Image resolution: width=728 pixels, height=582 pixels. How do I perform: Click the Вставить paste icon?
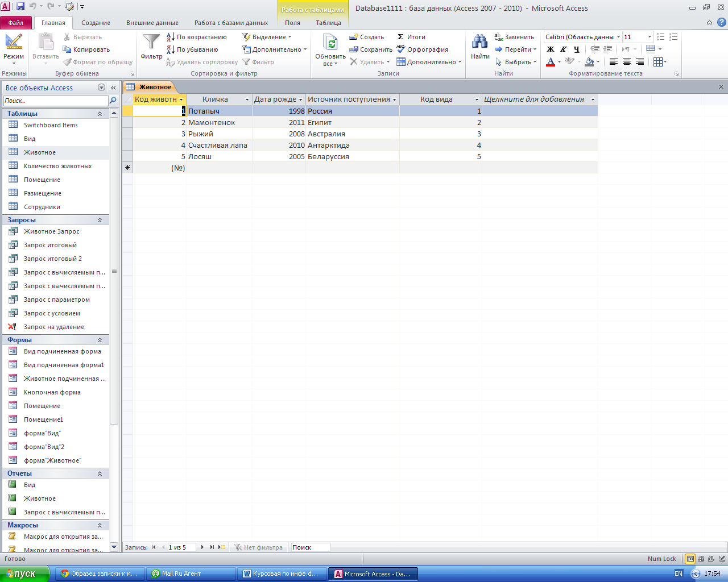point(45,42)
